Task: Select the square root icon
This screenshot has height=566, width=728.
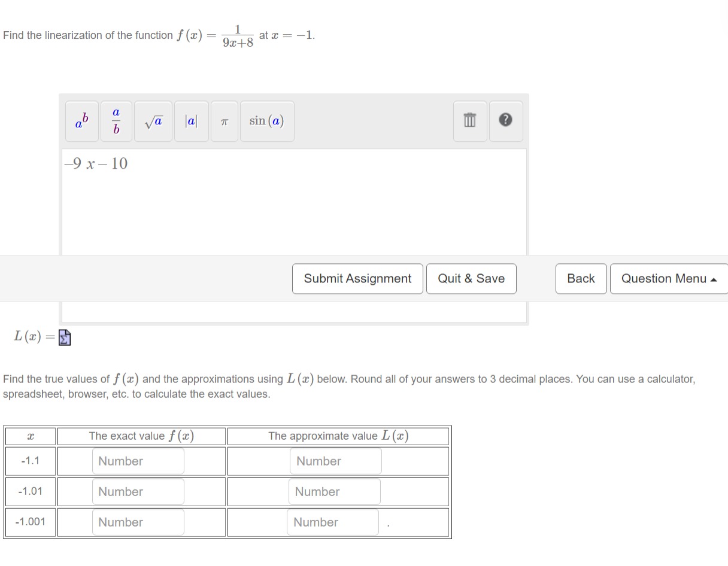Action: tap(153, 121)
